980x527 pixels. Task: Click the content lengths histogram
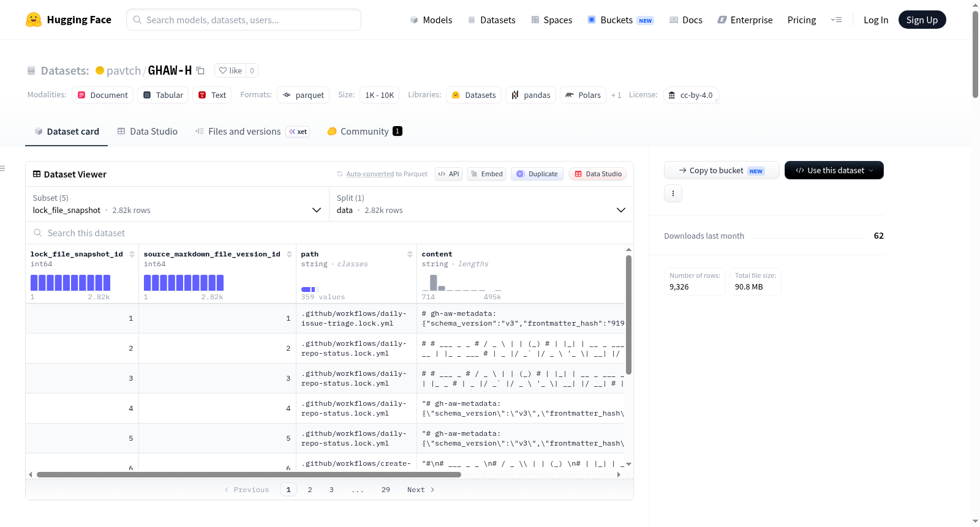click(x=462, y=282)
